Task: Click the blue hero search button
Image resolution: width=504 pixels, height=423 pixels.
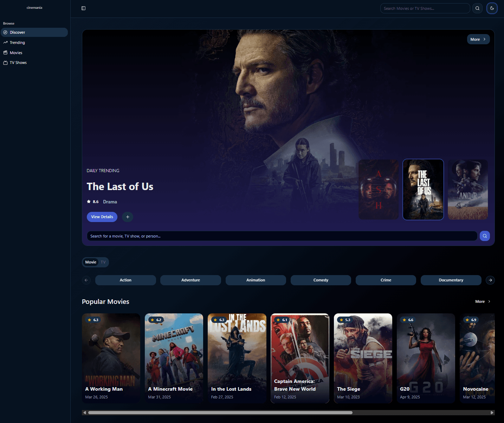Action: (485, 236)
